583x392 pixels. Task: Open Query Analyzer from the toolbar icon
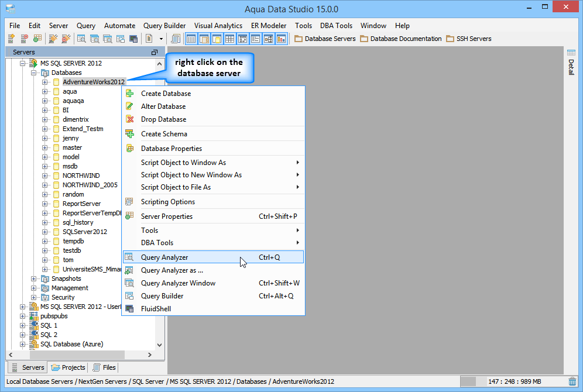point(81,38)
